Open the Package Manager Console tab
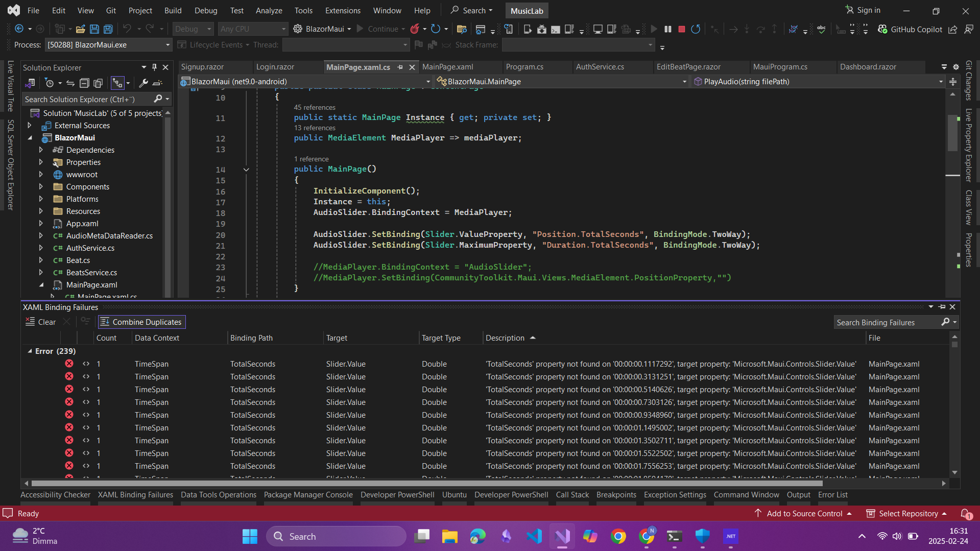 308,495
